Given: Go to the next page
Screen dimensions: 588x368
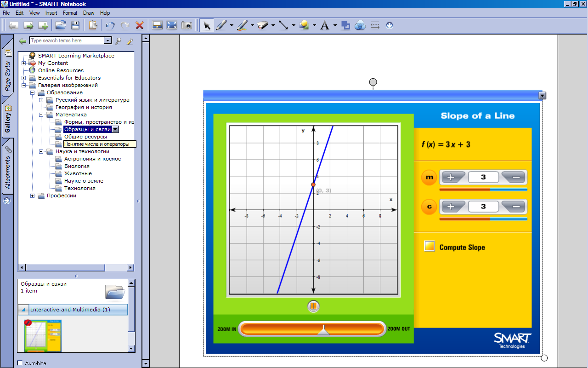Looking at the screenshot, I should pyautogui.click(x=28, y=25).
